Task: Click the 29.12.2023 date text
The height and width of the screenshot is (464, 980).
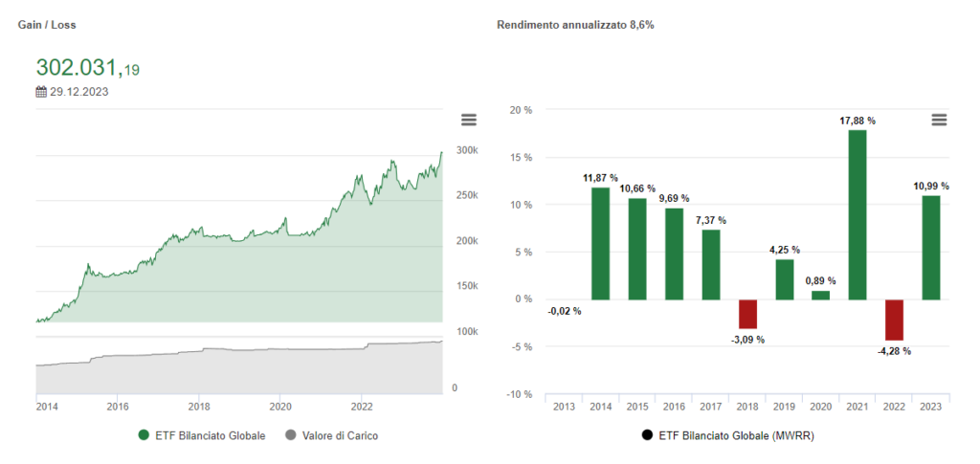Action: pos(78,92)
